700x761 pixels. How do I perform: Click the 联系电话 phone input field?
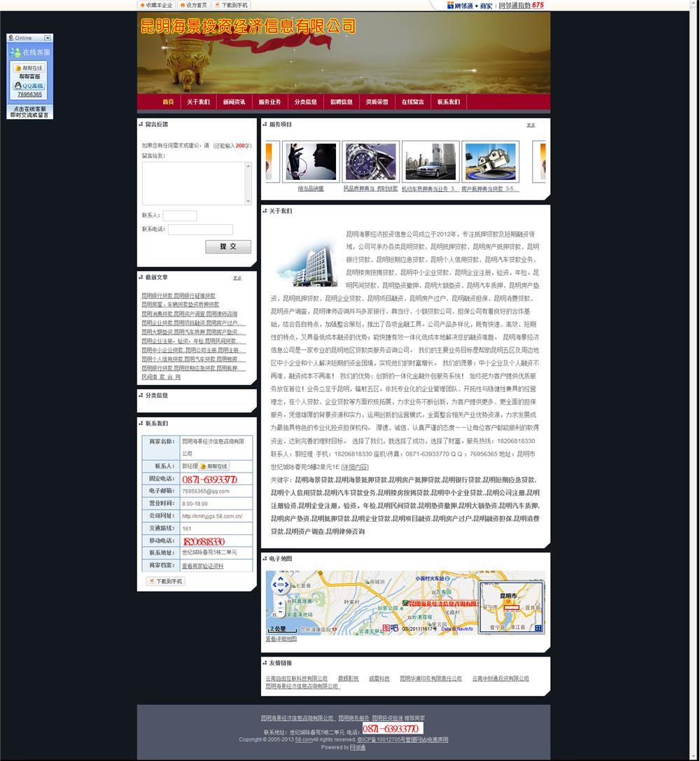tap(200, 230)
